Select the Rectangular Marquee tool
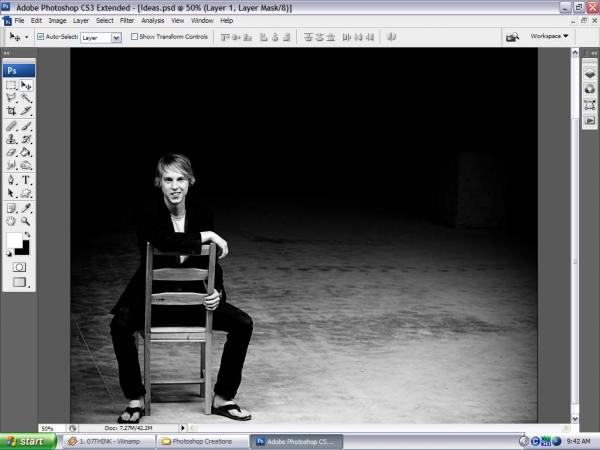Screen dimensions: 600x450 11,85
